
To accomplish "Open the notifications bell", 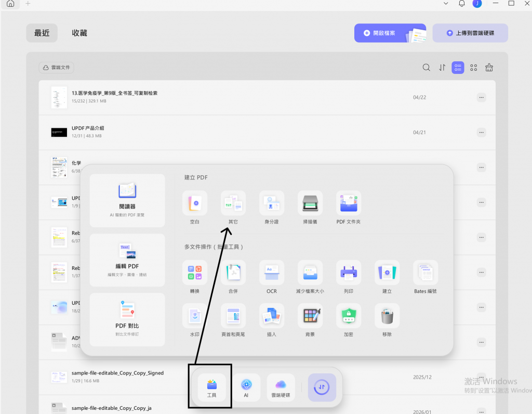I will [462, 4].
